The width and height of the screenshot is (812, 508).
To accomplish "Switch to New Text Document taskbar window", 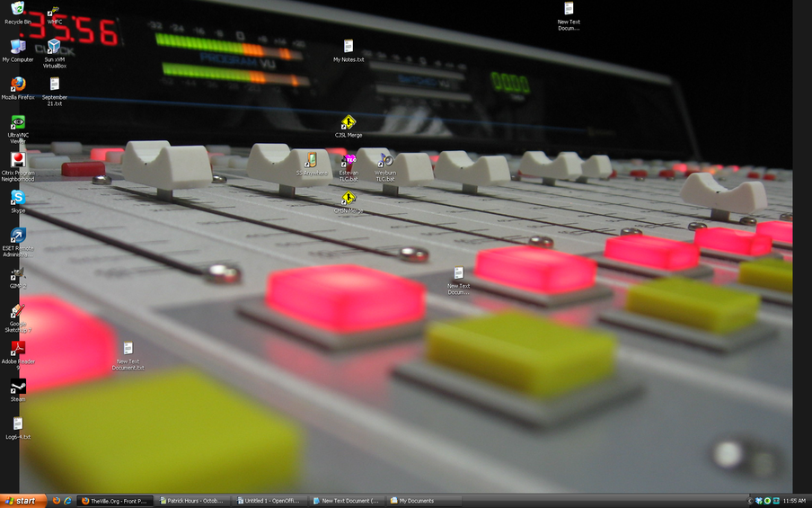I will [x=347, y=501].
